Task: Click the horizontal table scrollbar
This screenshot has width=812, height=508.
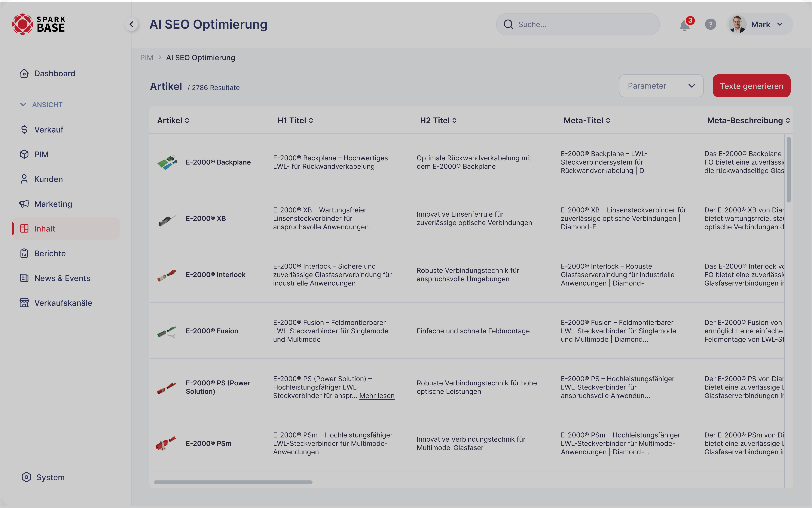Action: (x=233, y=482)
